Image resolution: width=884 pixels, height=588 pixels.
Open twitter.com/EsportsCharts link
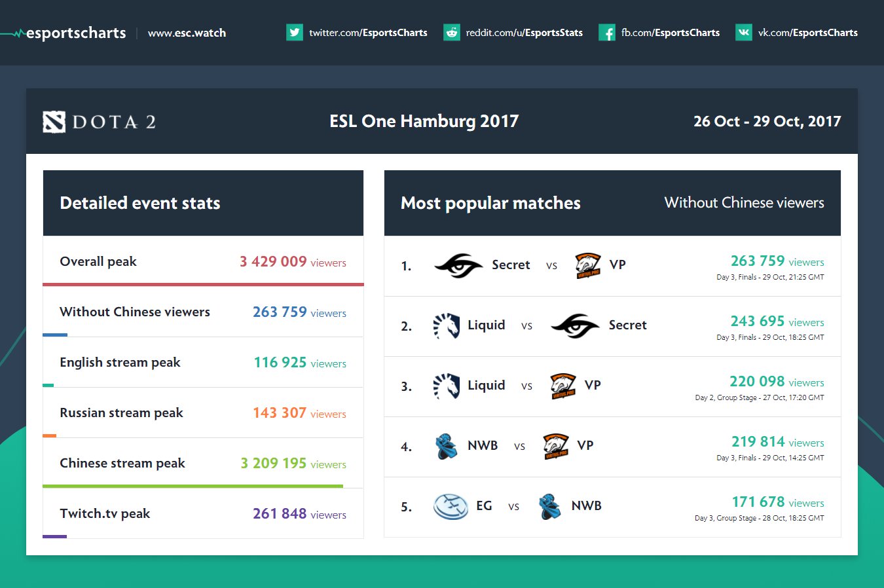368,33
